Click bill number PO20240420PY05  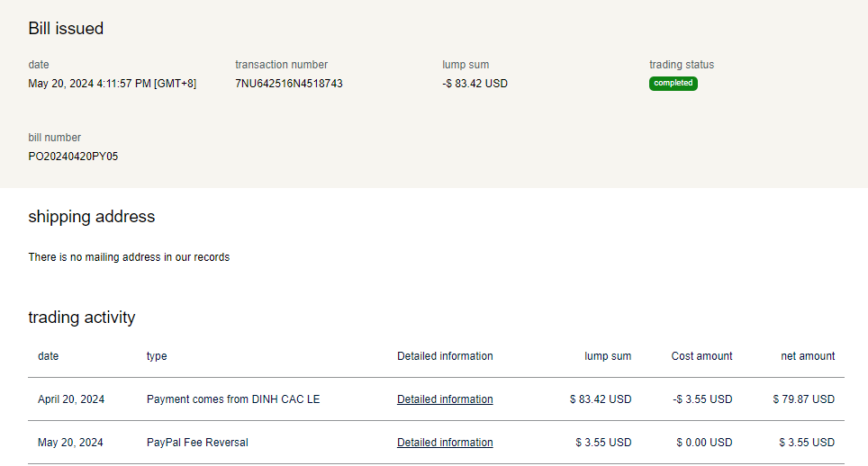(x=73, y=157)
